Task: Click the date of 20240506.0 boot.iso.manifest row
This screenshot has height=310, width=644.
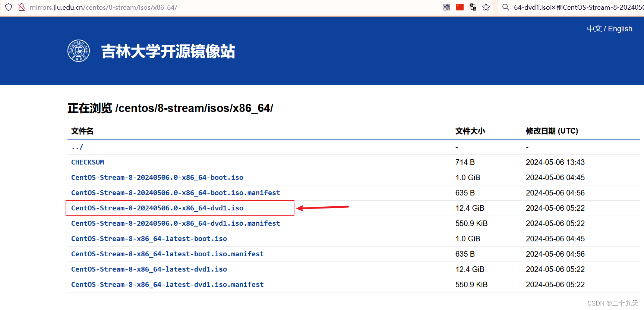Action: 555,193
